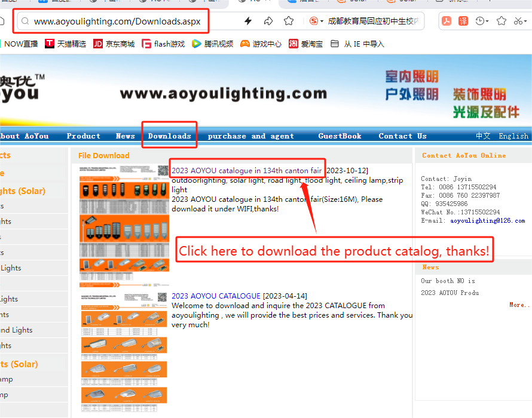This screenshot has width=532, height=418.
Task: Click the aoyoulighting@126.com email link
Action: [x=487, y=220]
